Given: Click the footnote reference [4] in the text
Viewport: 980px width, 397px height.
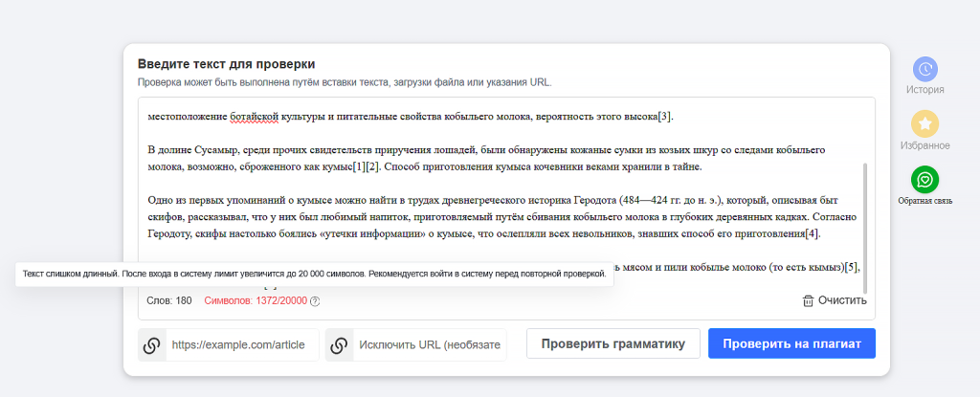Looking at the screenshot, I should [812, 234].
